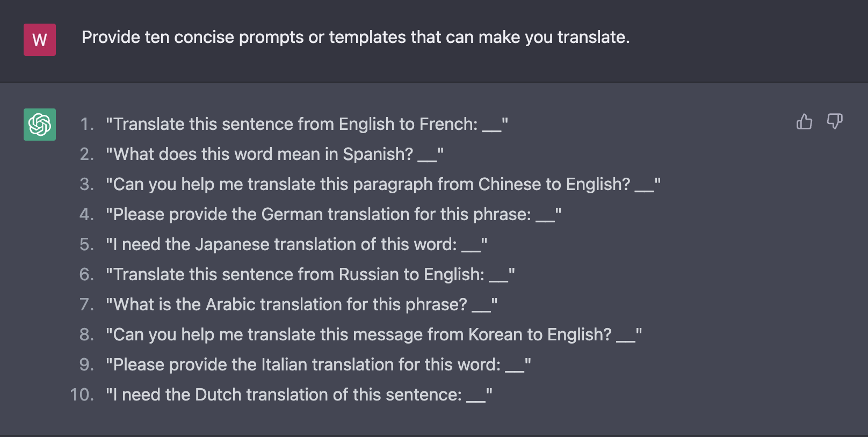This screenshot has height=437, width=868.
Task: Select the prompt about English to French translation
Action: [307, 124]
